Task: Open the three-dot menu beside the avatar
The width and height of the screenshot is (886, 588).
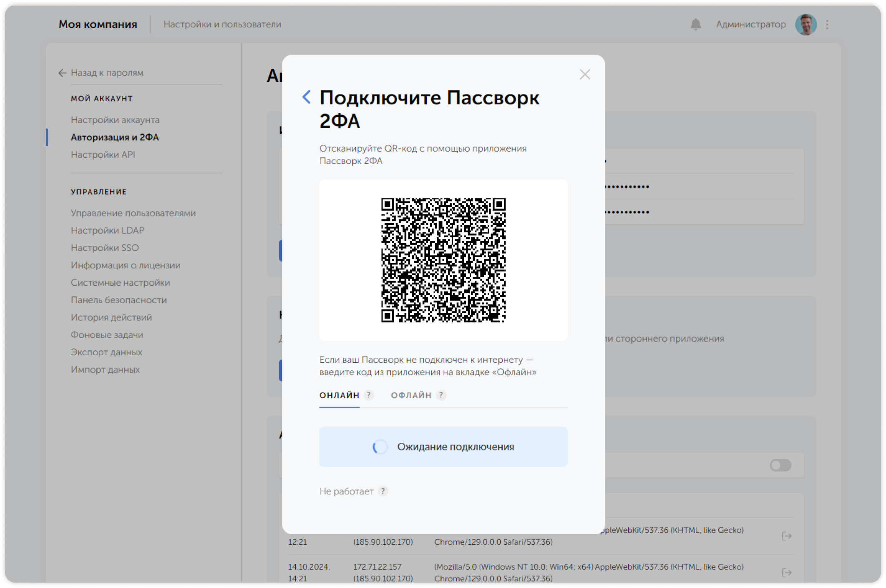Action: point(827,24)
